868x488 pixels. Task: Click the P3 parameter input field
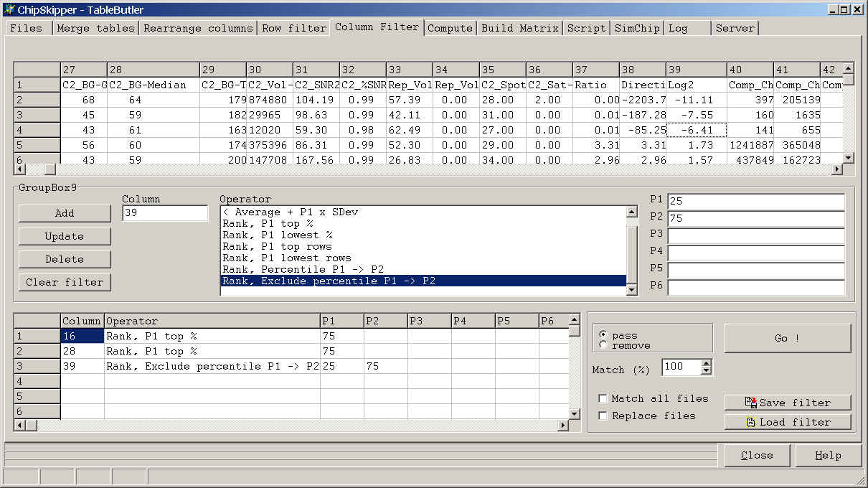(755, 235)
